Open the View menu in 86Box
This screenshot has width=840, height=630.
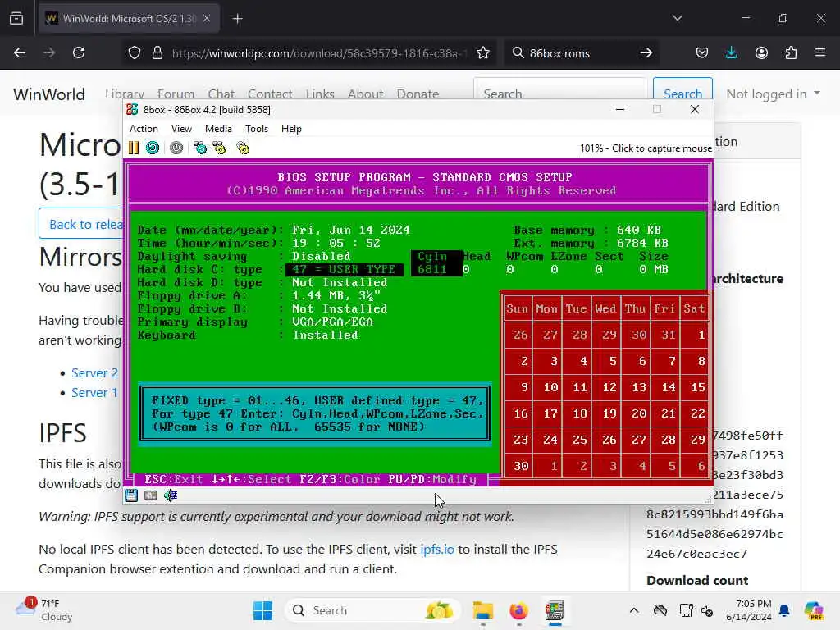pos(181,129)
